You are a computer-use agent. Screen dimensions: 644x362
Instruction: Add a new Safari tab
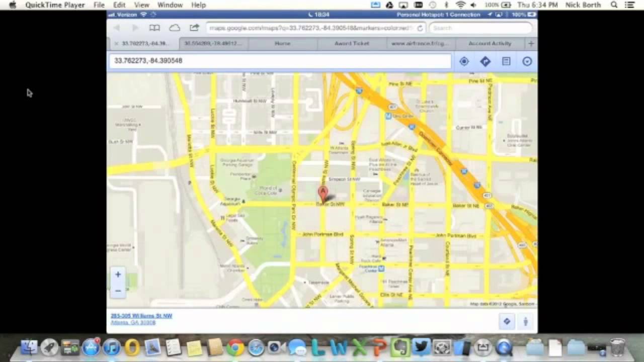pos(531,44)
